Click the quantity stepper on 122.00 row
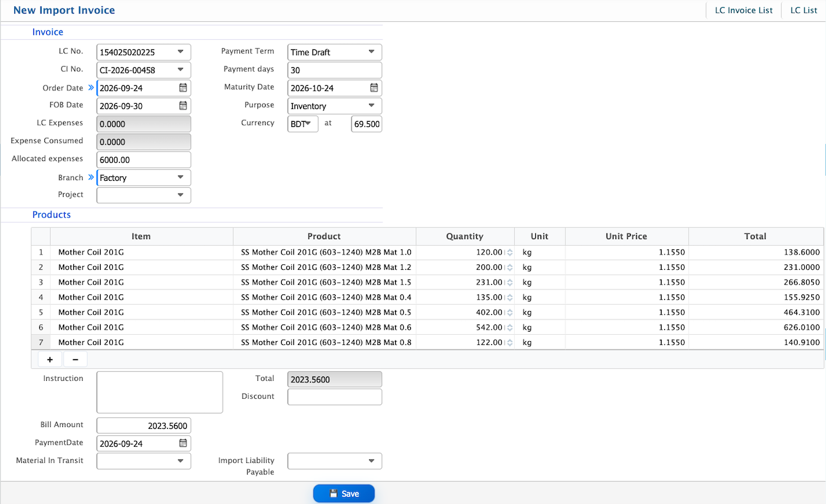 pyautogui.click(x=510, y=343)
